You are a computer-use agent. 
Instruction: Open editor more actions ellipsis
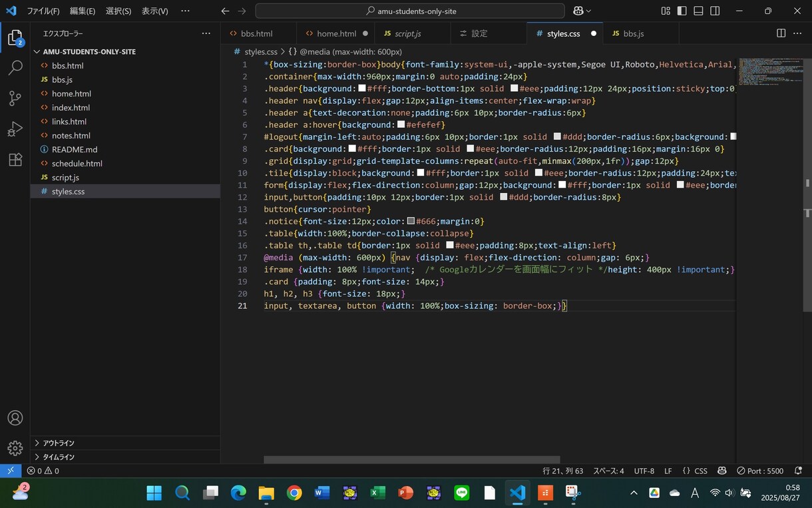pyautogui.click(x=797, y=33)
